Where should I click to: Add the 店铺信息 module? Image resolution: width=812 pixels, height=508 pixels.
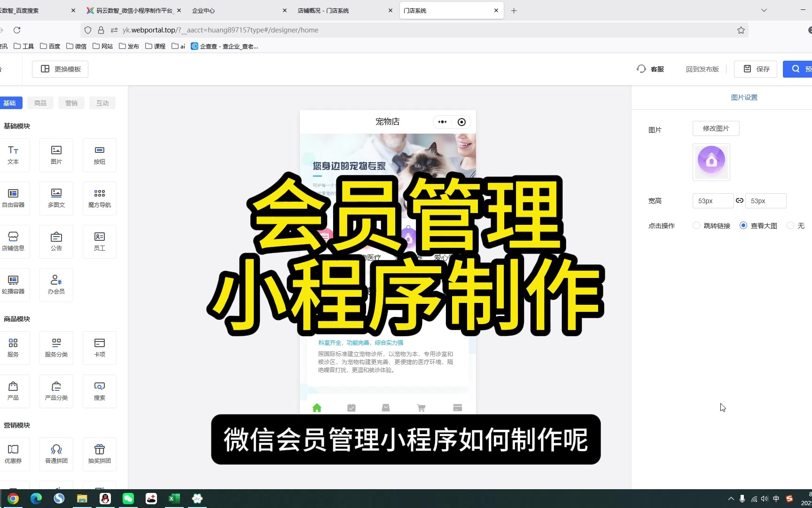[13, 242]
